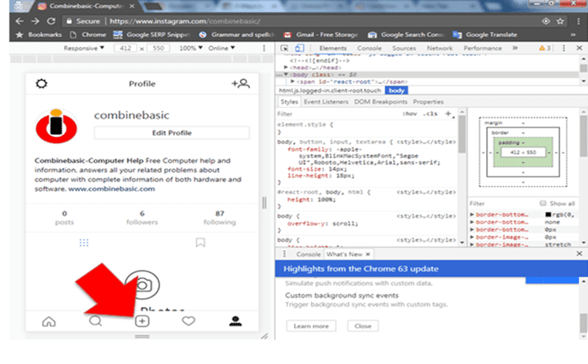Open the 100% zoom dropdown
The width and height of the screenshot is (588, 364).
tap(191, 48)
